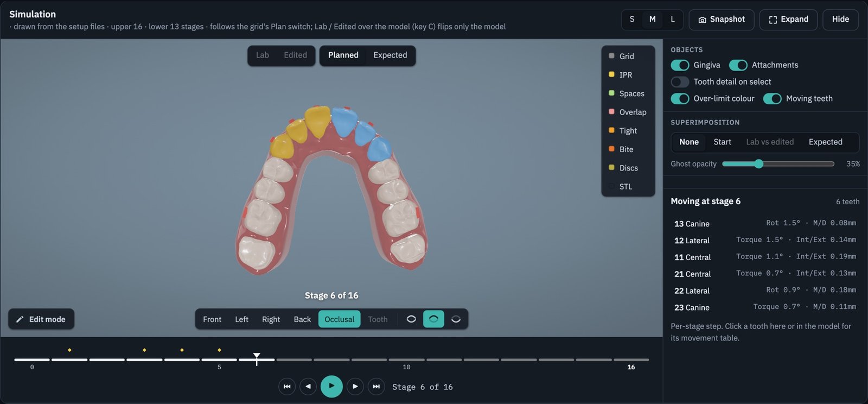
Task: Turn off the Attachments toggle
Action: [738, 65]
